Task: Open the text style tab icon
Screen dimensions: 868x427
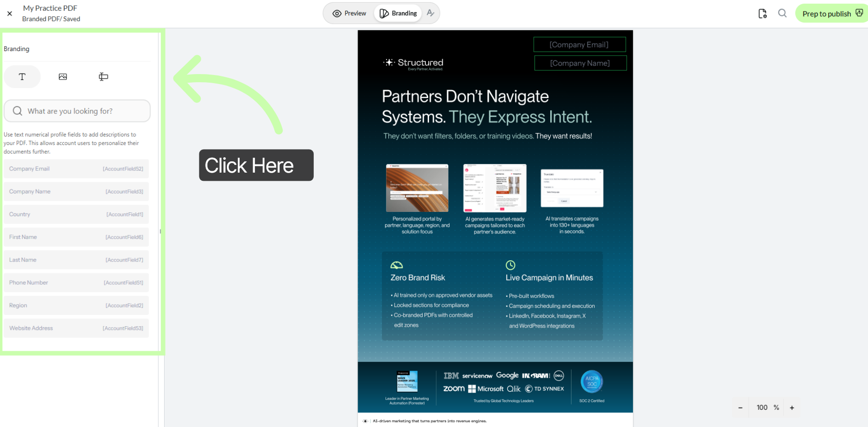Action: (430, 14)
